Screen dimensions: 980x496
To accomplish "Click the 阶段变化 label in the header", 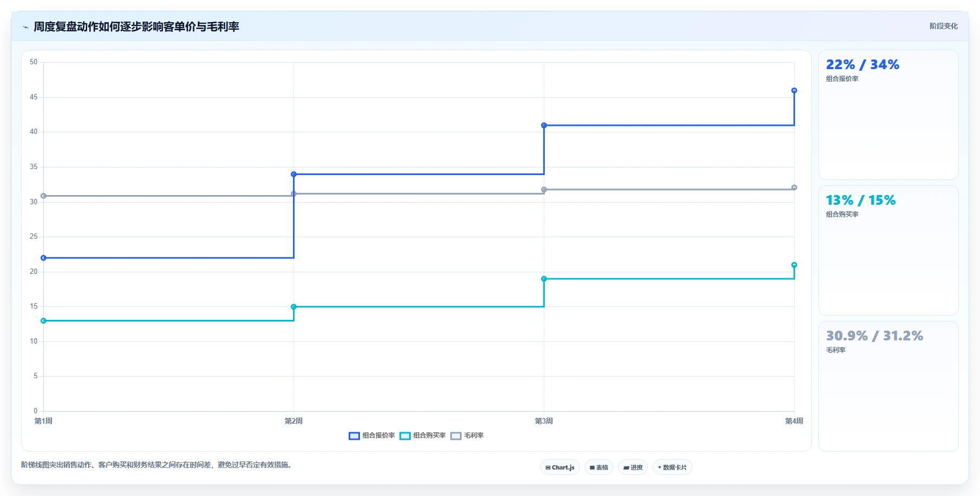I will [943, 26].
